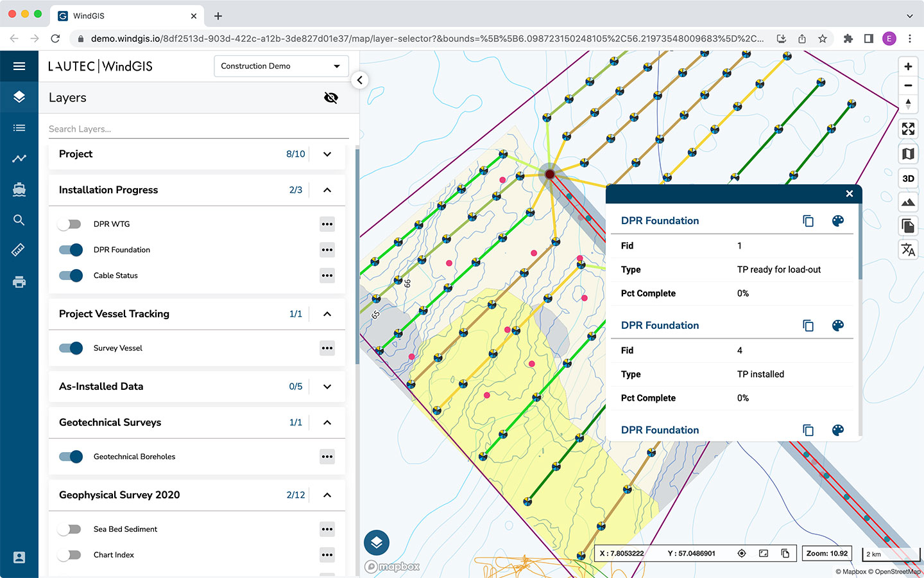Turn off Geotechnical Boreholes layer

(x=71, y=457)
